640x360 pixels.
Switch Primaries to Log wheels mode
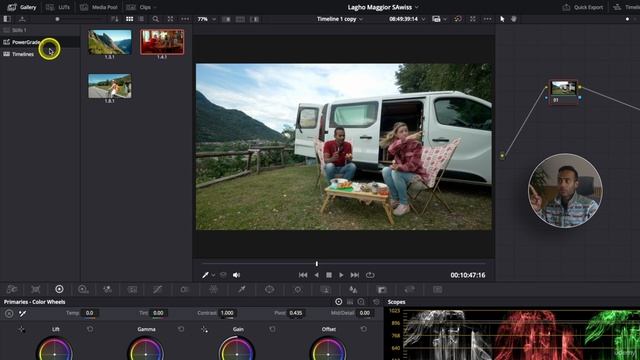361,302
